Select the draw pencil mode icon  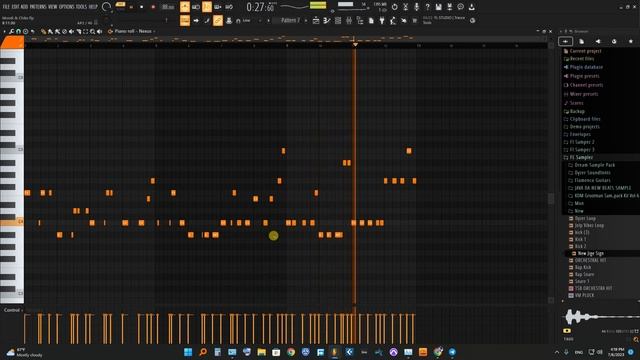(x=207, y=20)
